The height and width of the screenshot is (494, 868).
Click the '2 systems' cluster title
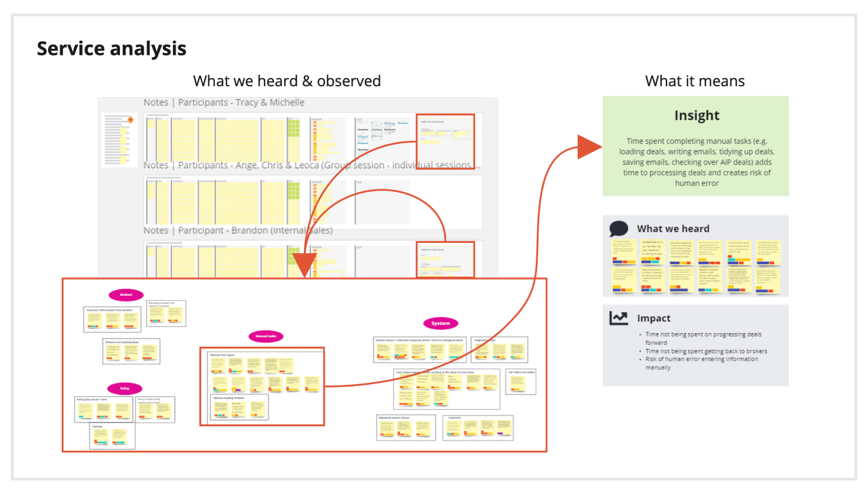454,418
